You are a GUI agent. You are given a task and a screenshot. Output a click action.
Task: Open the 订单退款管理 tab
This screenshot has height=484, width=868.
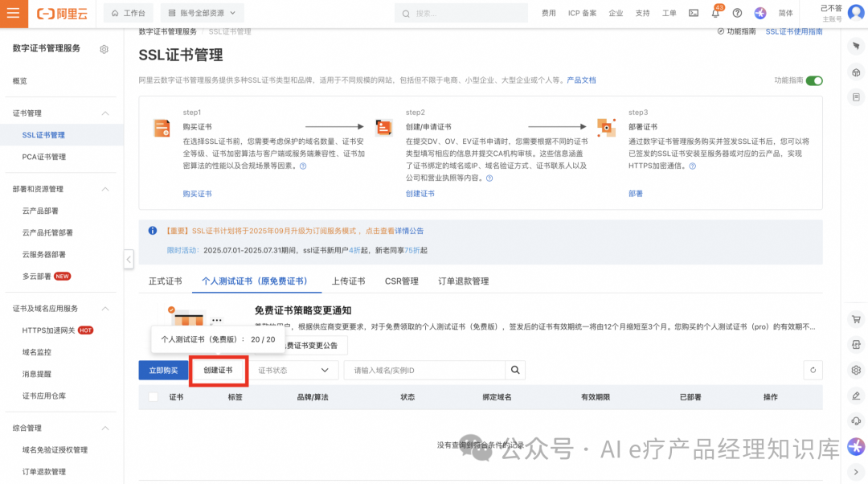point(464,281)
